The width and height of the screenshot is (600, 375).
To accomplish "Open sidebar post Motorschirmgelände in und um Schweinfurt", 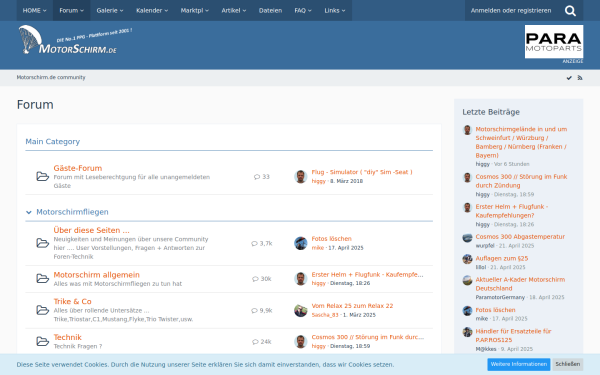I will 521,142.
